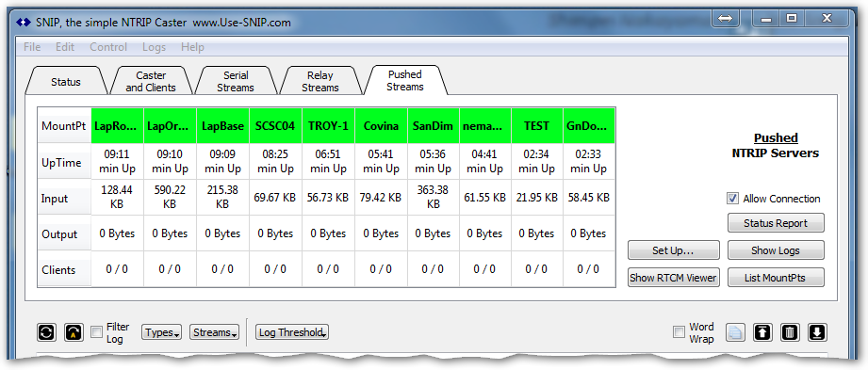
Task: Click the Set Up... button
Action: tap(673, 250)
